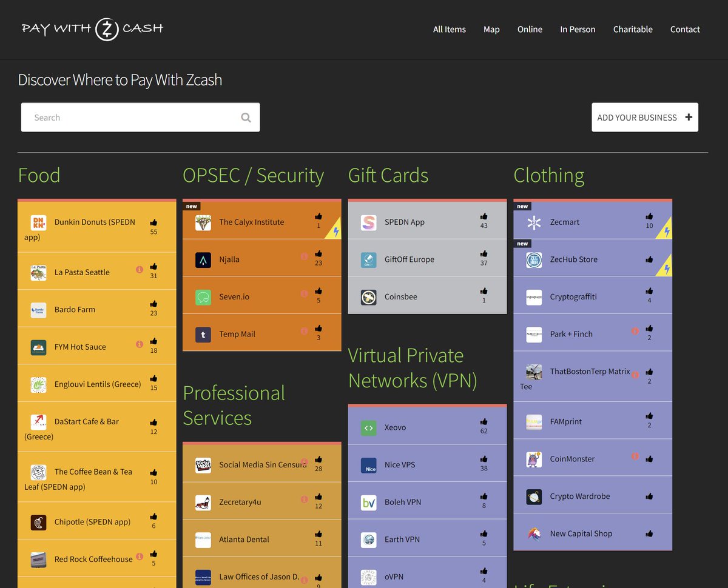Image resolution: width=728 pixels, height=588 pixels.
Task: Open Virtual Private Networks (VPN) heading
Action: coord(413,368)
